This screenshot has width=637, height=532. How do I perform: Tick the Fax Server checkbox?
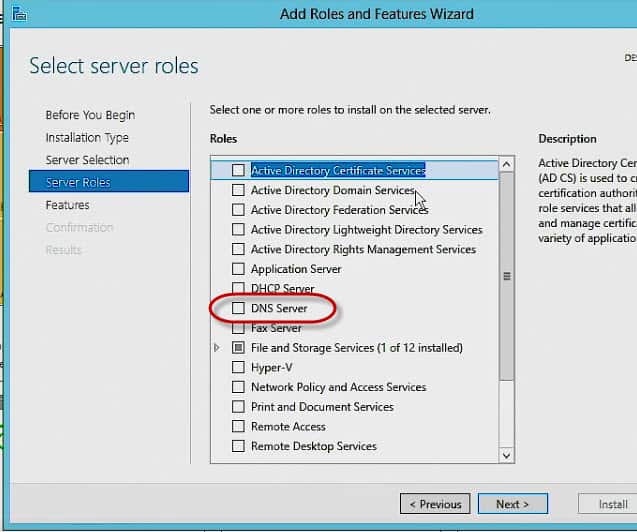coord(238,327)
